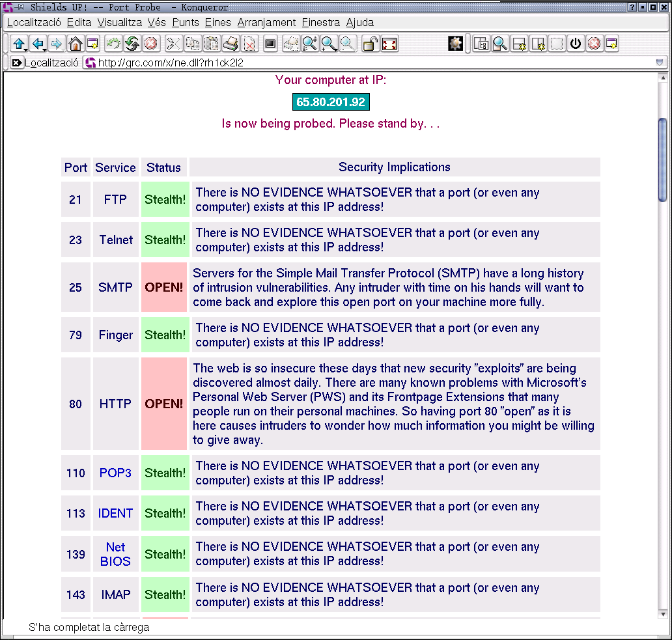The width and height of the screenshot is (672, 640).
Task: Click the Stealth! status for FTP
Action: [165, 199]
